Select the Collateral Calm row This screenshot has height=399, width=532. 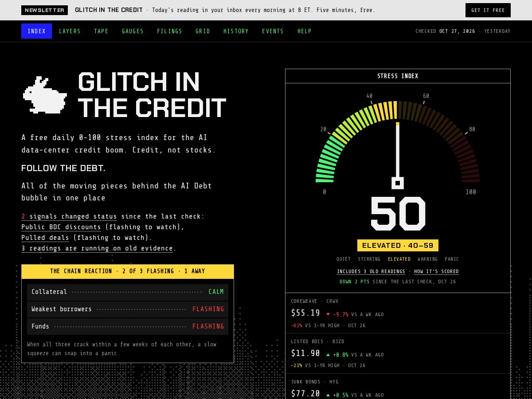coord(128,292)
